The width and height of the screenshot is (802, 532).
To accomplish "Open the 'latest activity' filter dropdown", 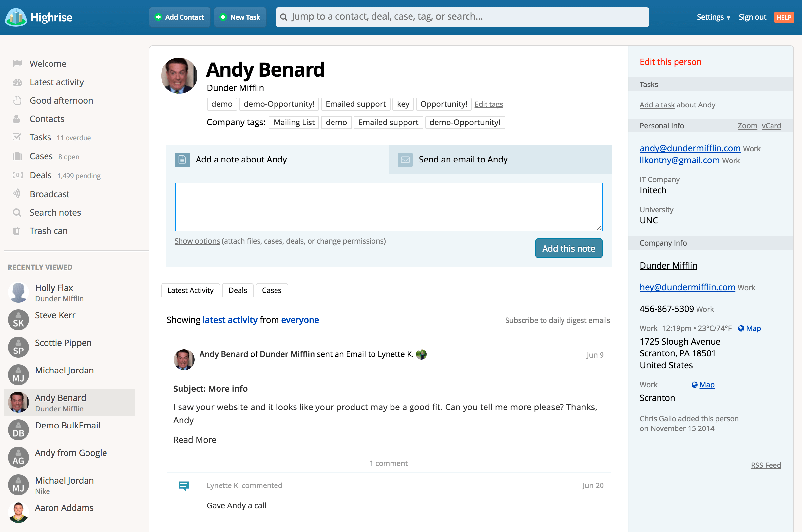I will (230, 320).
